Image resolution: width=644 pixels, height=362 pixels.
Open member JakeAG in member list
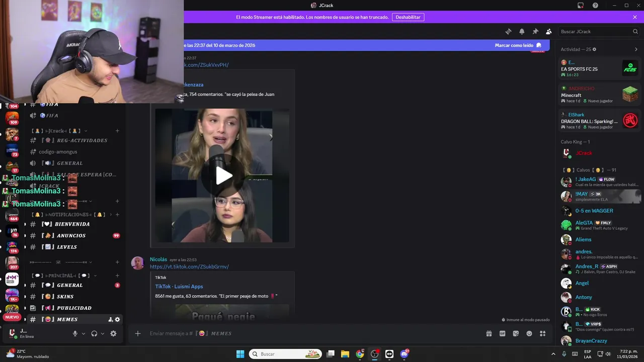tap(599, 182)
